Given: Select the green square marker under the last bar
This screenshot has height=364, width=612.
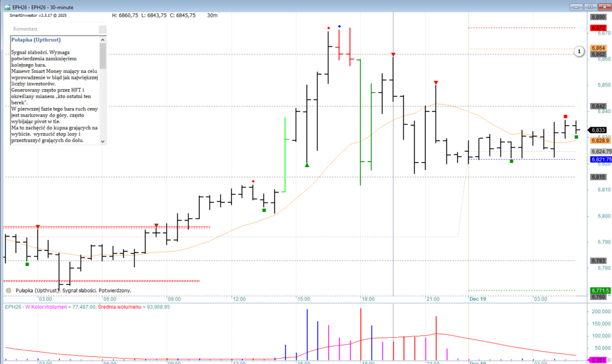Looking at the screenshot, I should click(576, 137).
